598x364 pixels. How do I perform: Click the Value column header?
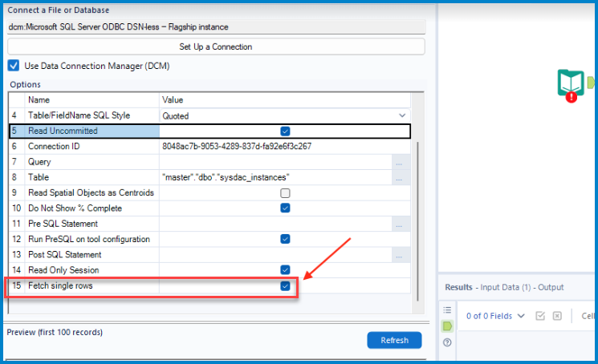(x=173, y=99)
